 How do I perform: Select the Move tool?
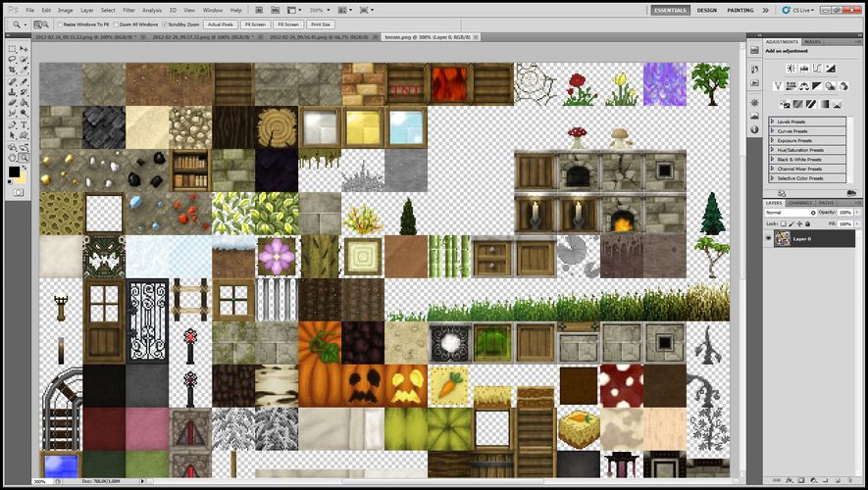24,49
